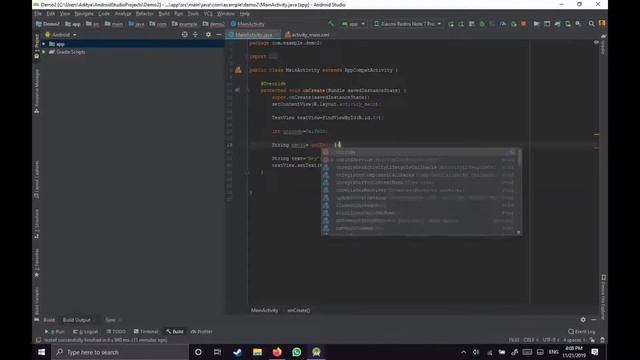The image size is (640, 360).
Task: Click the UTF-8 encoding status entry
Action: [x=550, y=340]
